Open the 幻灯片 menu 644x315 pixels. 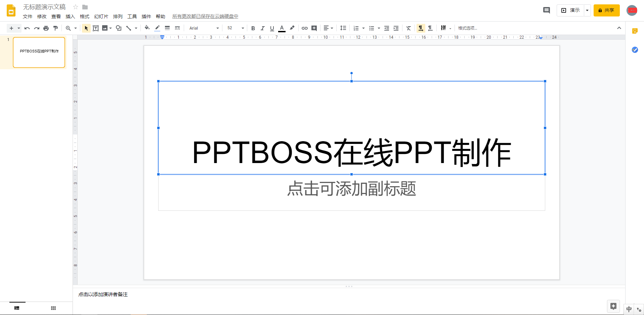click(101, 16)
